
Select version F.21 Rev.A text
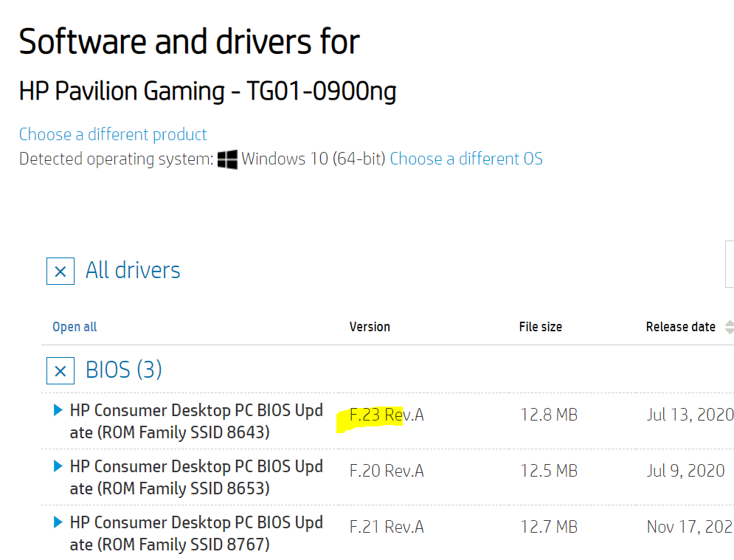387,528
